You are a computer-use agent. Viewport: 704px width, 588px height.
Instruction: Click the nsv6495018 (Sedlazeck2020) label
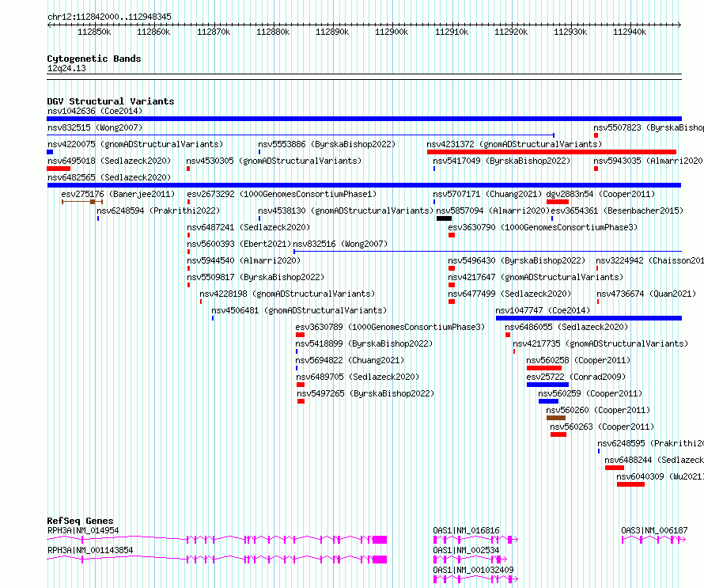click(x=109, y=161)
